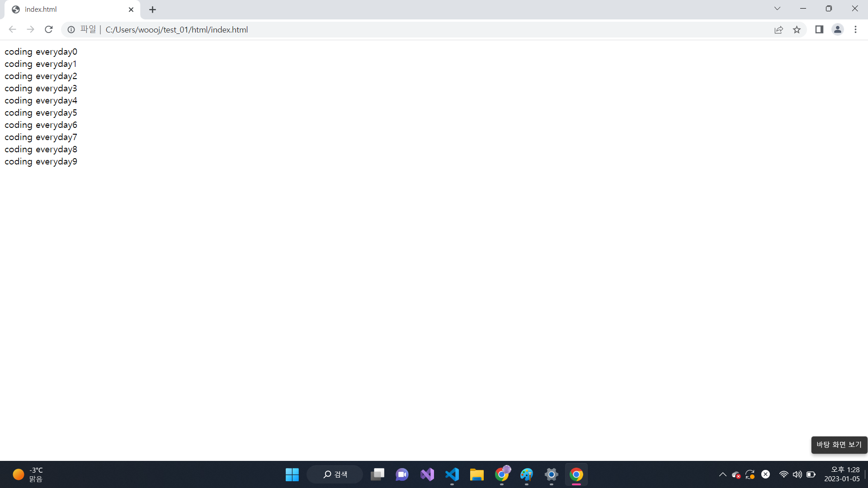This screenshot has height=488, width=868.
Task: Reload the index.html page
Action: [49, 30]
